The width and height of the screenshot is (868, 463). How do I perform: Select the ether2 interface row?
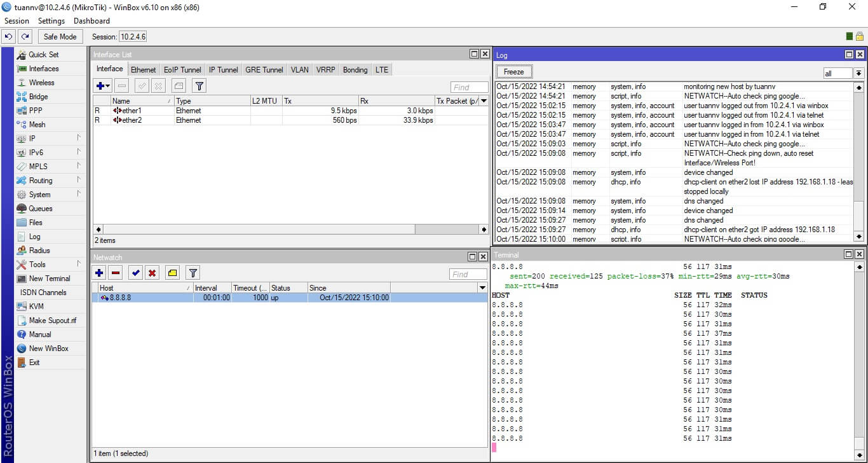coord(290,120)
